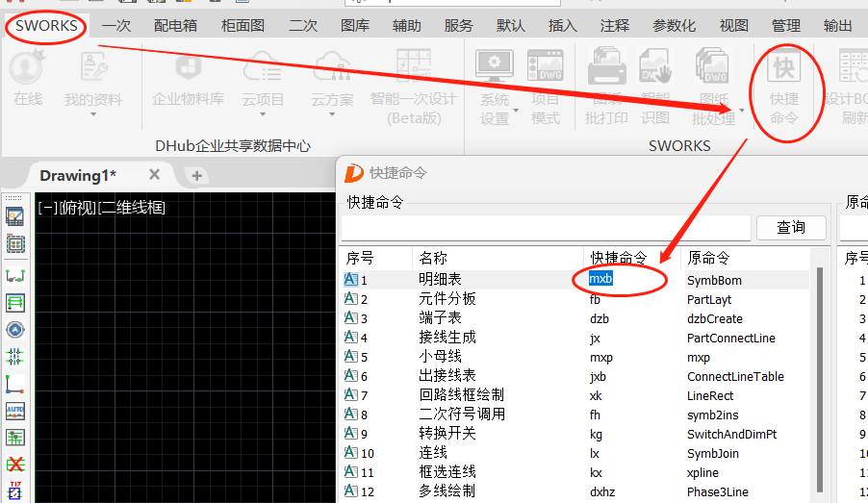Open the 注释 ribbon tab
The height and width of the screenshot is (503, 868).
(x=615, y=25)
